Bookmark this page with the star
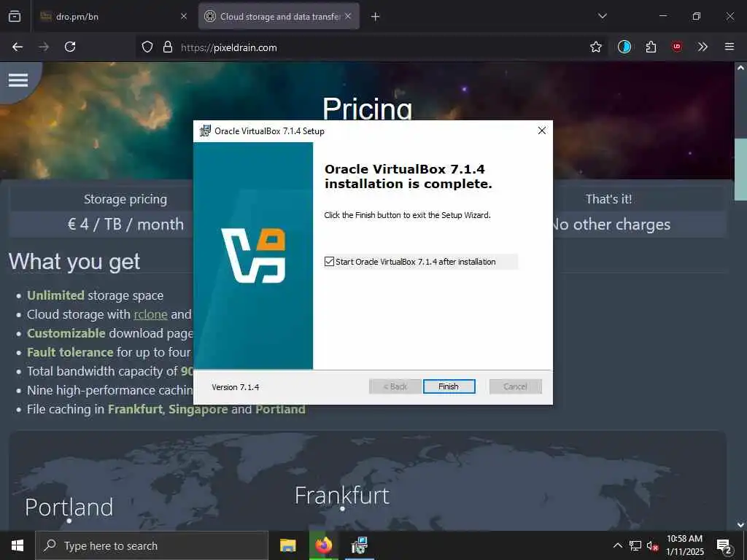This screenshot has width=747, height=560. (595, 47)
